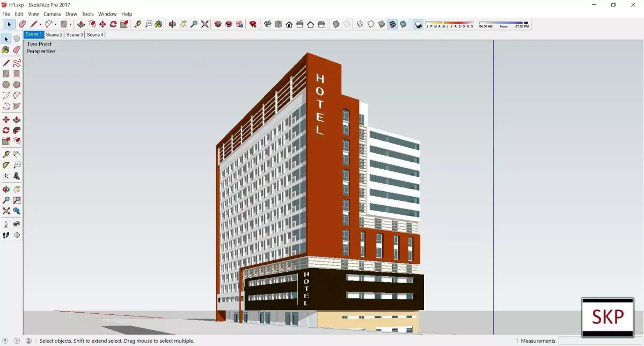Select the Make Component tool in left toolbar
This screenshot has width=644, height=346.
point(17,39)
